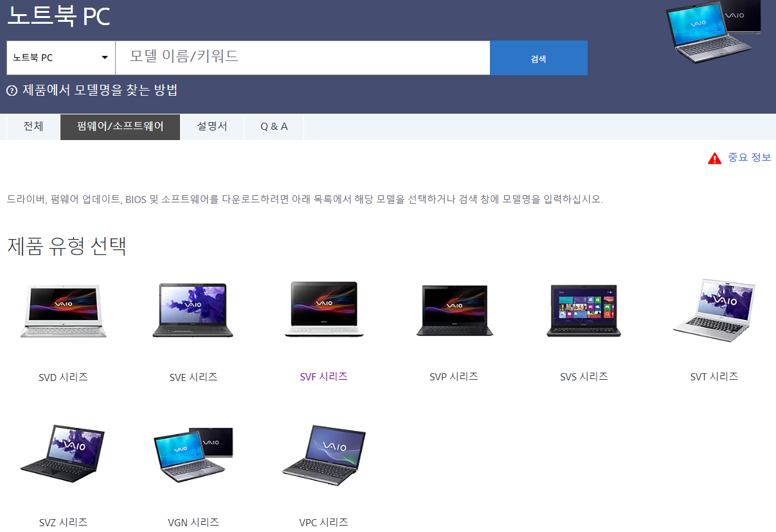
Task: Open the visited SVF 시리즈 link
Action: 324,377
